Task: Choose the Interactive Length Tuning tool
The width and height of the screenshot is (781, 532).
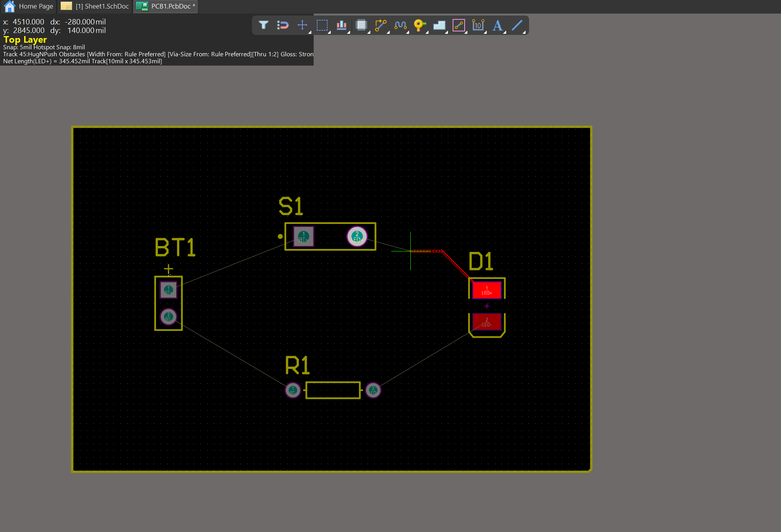Action: [400, 25]
